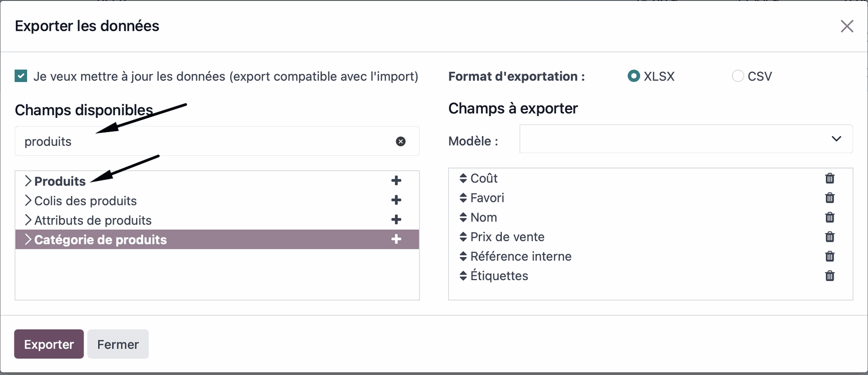The width and height of the screenshot is (868, 375).
Task: Remove Favori using its trash icon
Action: (830, 198)
